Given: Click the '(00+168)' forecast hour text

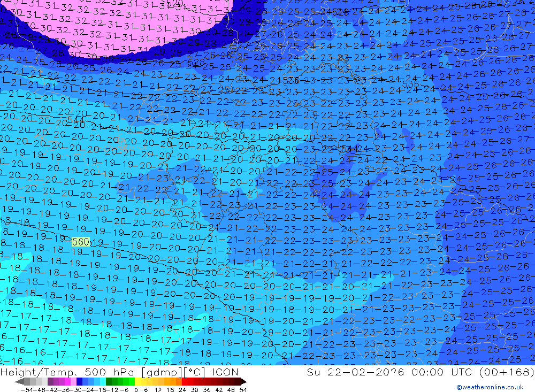Looking at the screenshot, I should point(507,372).
